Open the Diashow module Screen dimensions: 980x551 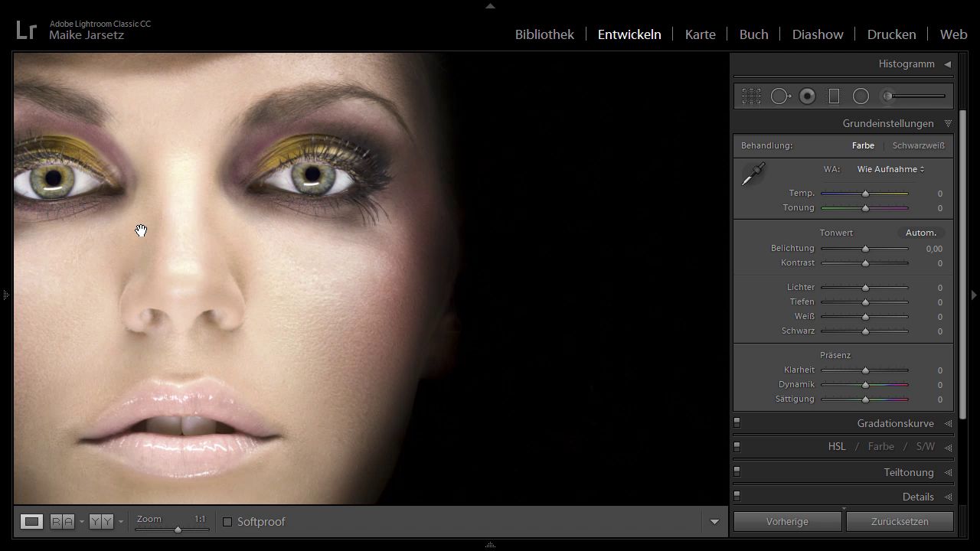818,34
